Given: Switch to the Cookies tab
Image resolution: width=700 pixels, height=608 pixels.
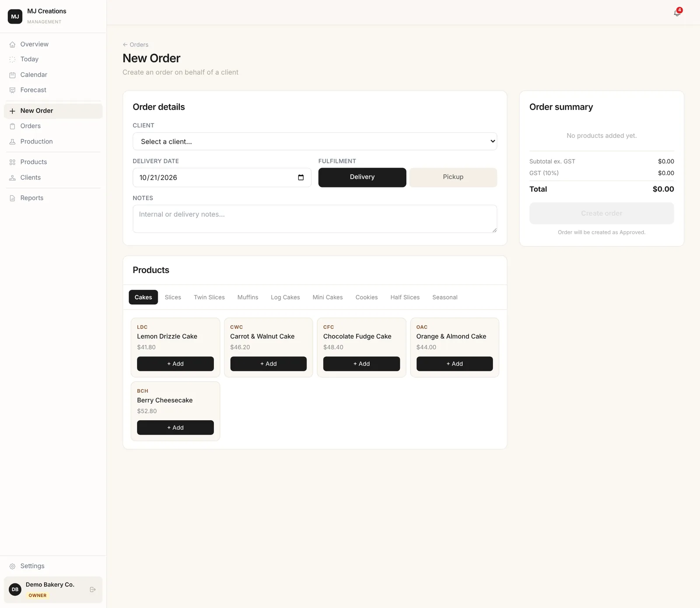Looking at the screenshot, I should (367, 297).
